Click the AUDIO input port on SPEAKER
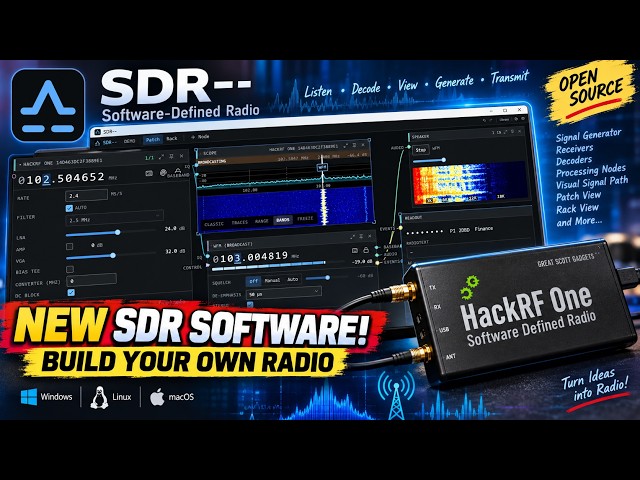This screenshot has width=640, height=480. tap(408, 147)
